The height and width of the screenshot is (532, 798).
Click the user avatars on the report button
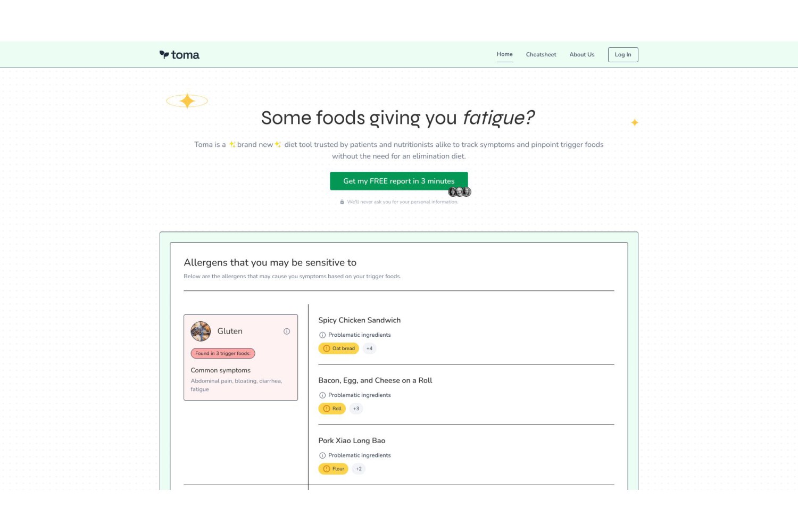coord(460,192)
